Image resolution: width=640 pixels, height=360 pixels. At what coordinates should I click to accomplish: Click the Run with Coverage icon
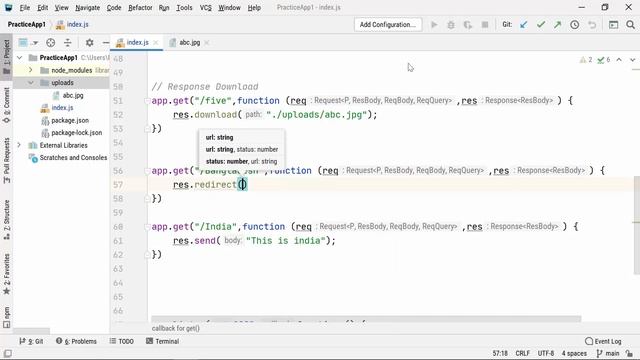[468, 25]
